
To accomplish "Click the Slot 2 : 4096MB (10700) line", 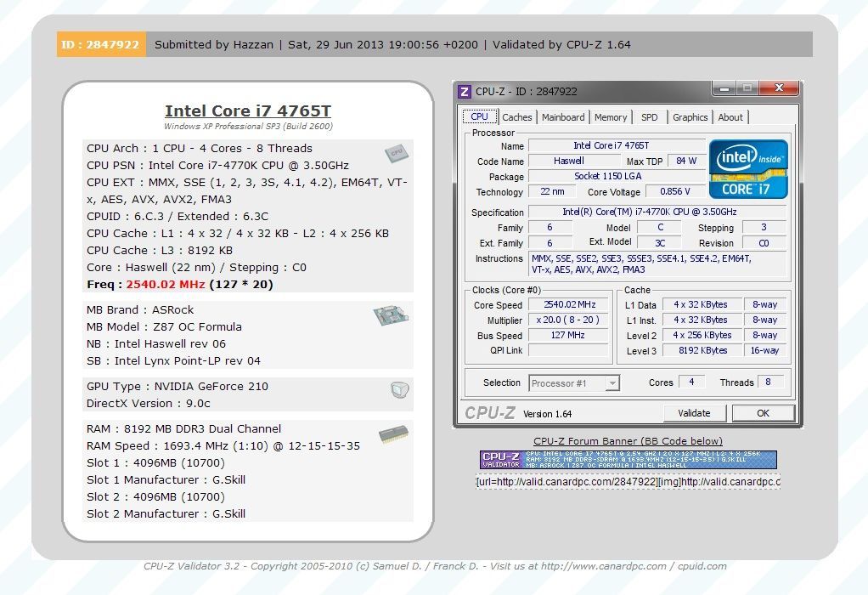I will [x=155, y=497].
